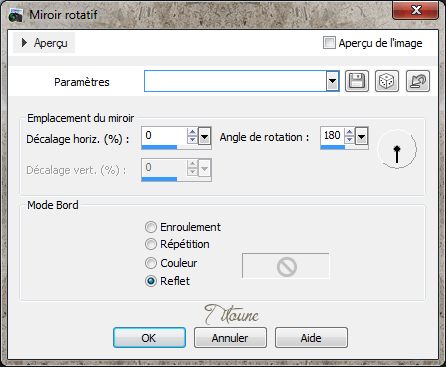
Task: Enable the Aperçu de l'image checkbox
Action: [x=329, y=43]
